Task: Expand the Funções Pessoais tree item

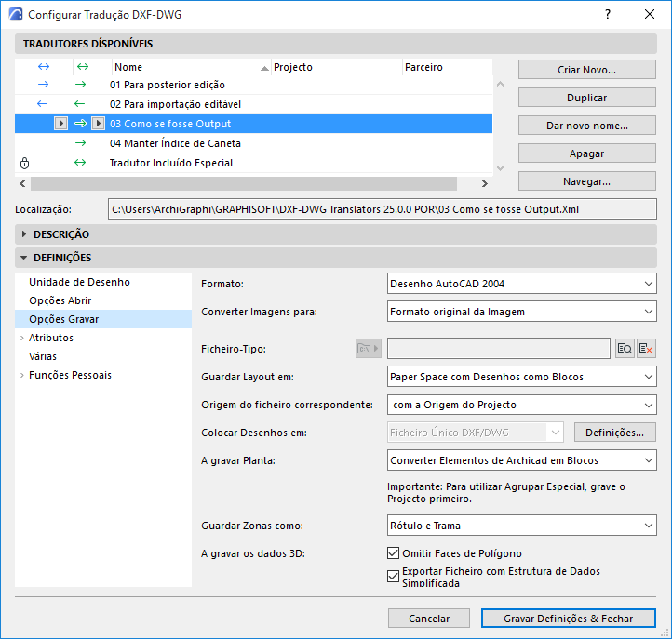Action: (21, 375)
